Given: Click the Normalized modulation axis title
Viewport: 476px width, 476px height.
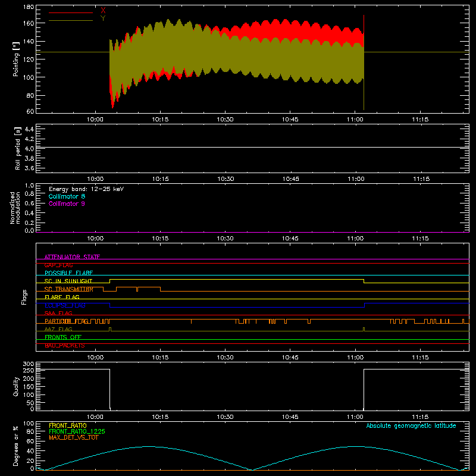Looking at the screenshot, I should (x=15, y=208).
